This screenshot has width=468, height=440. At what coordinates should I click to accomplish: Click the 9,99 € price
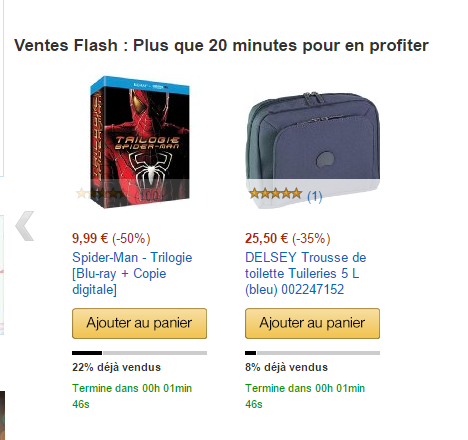(x=90, y=238)
